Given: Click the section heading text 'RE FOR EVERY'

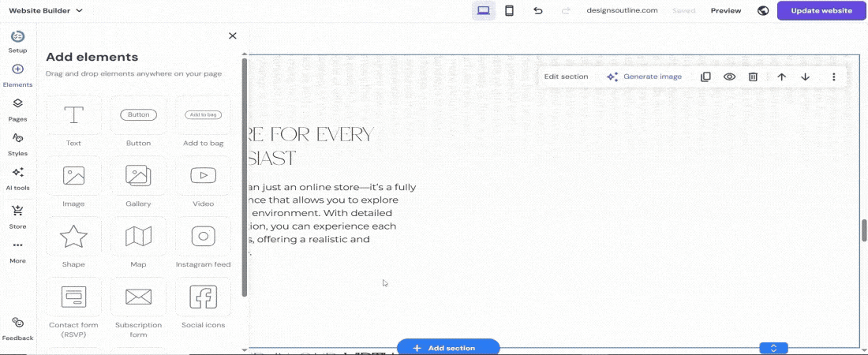Looking at the screenshot, I should coord(312,135).
